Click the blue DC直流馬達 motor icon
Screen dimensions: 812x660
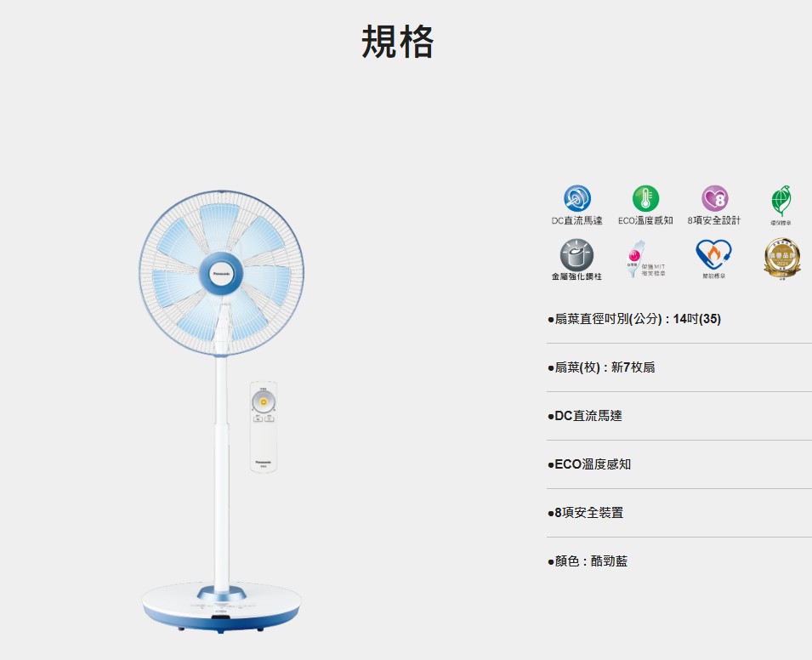pos(576,198)
